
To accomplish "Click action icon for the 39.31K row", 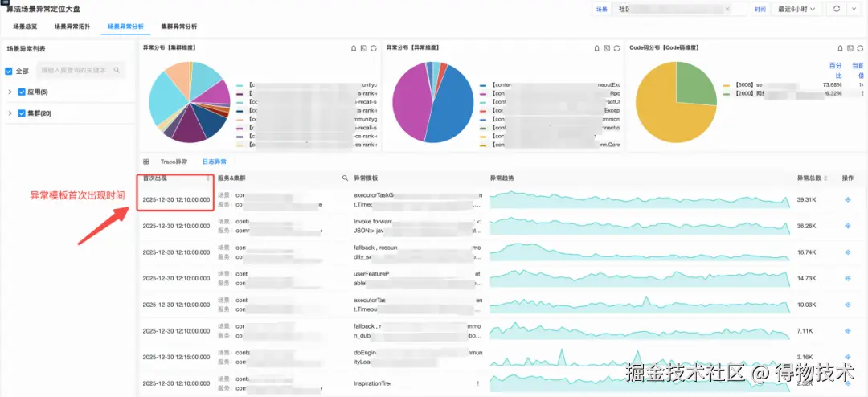I will click(848, 198).
